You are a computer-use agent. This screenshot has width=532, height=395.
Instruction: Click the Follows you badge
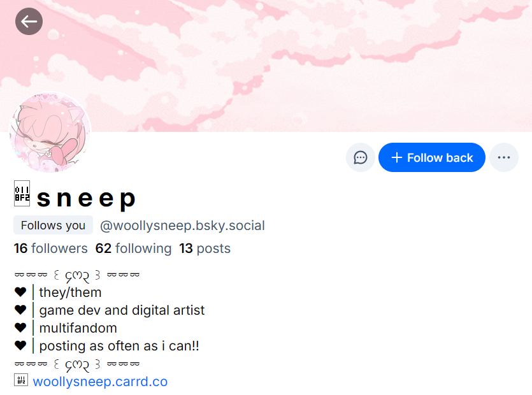pyautogui.click(x=53, y=226)
